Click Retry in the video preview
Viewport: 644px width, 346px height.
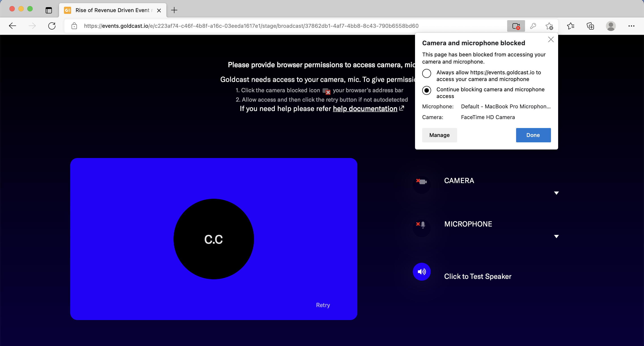[323, 305]
